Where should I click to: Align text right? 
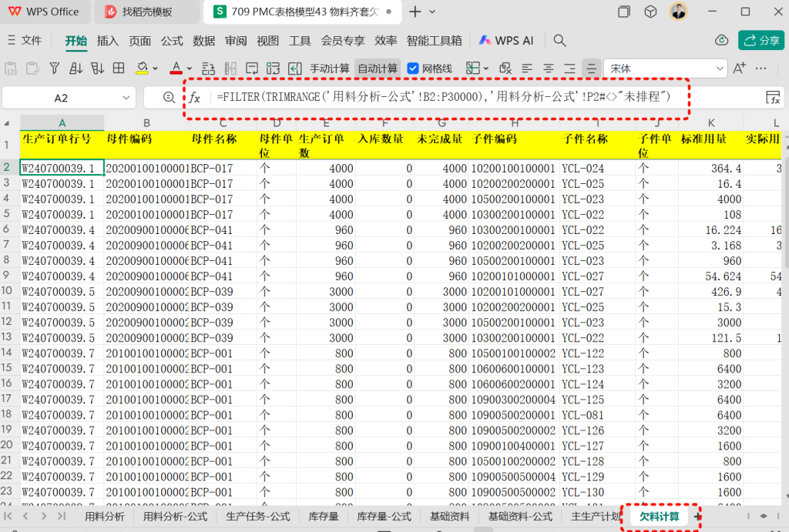[x=569, y=69]
